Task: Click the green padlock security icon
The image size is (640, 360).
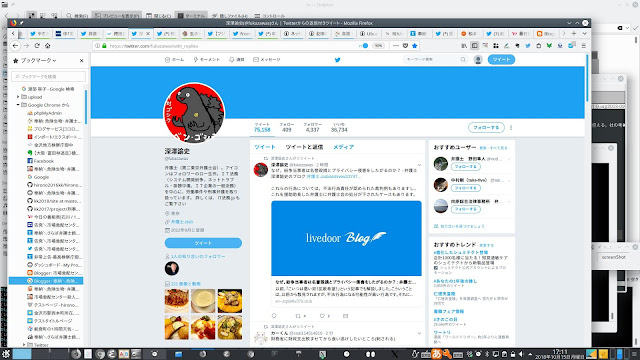Action: pos(104,46)
